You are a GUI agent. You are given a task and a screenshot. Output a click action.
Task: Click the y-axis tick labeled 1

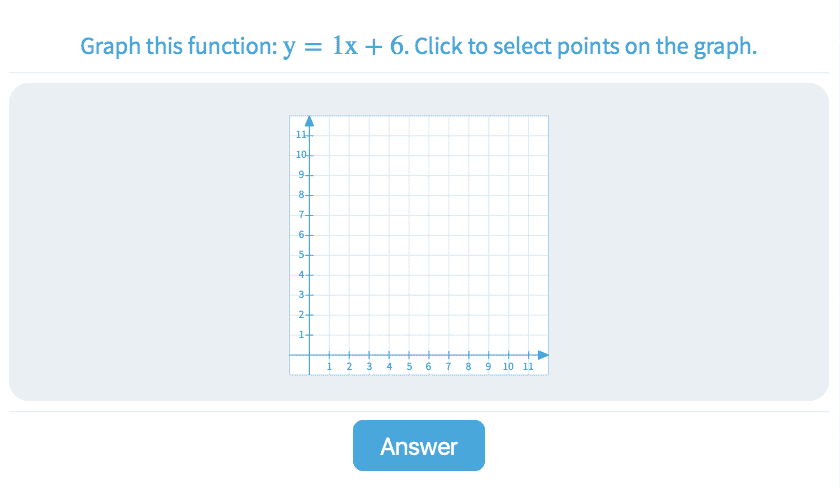point(309,335)
